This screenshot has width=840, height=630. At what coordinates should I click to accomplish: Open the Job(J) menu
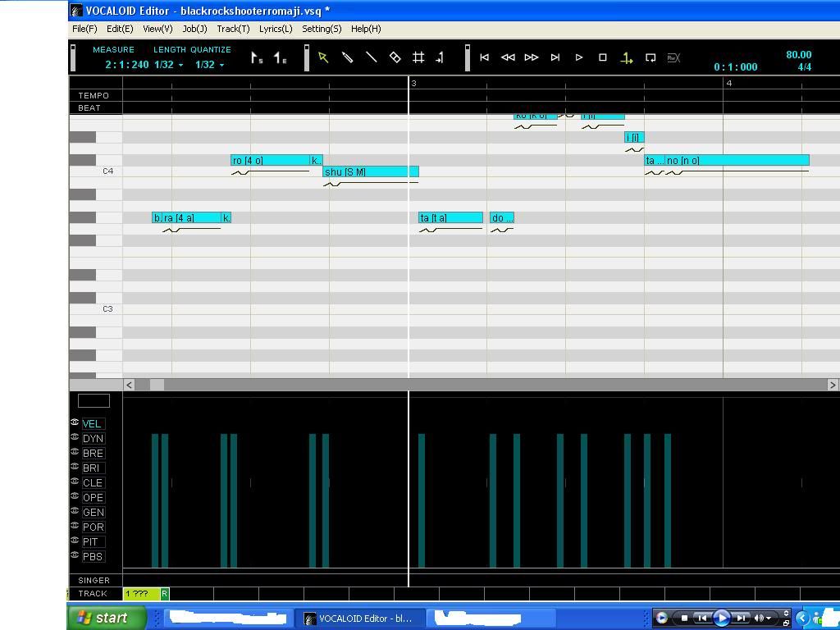coord(194,29)
